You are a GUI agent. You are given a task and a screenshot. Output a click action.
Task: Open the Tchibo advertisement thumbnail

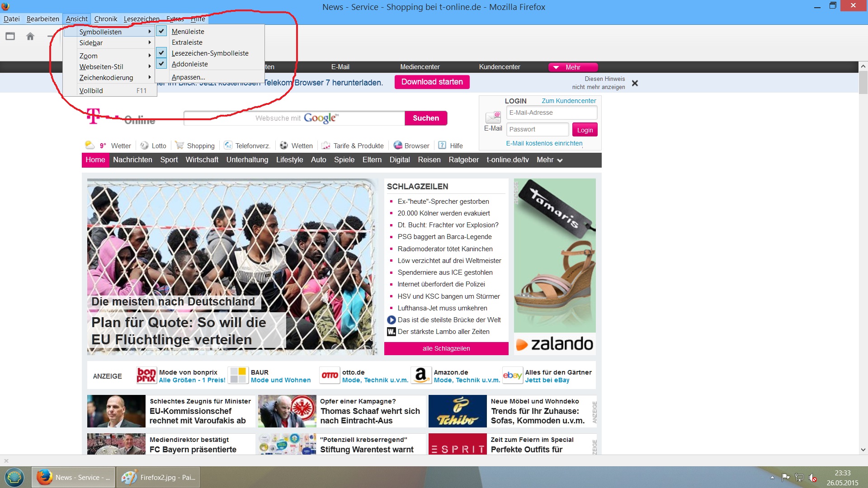(458, 411)
